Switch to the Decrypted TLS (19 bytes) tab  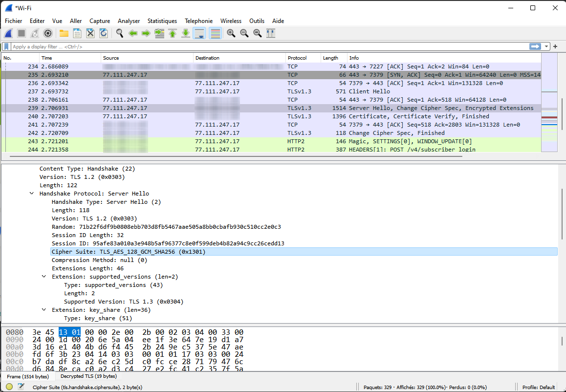88,376
